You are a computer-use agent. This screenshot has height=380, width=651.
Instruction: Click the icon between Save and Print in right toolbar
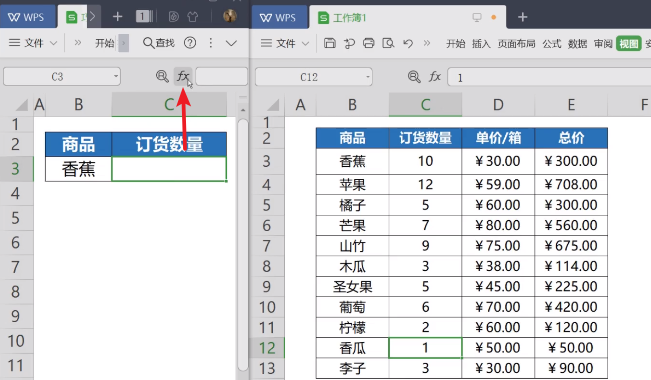coord(350,43)
